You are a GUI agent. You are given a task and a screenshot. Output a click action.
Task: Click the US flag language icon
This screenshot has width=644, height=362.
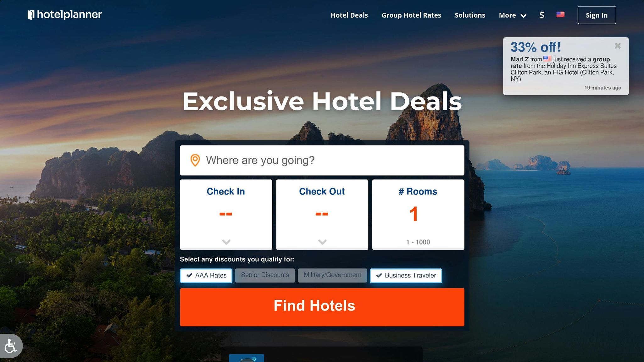click(560, 14)
